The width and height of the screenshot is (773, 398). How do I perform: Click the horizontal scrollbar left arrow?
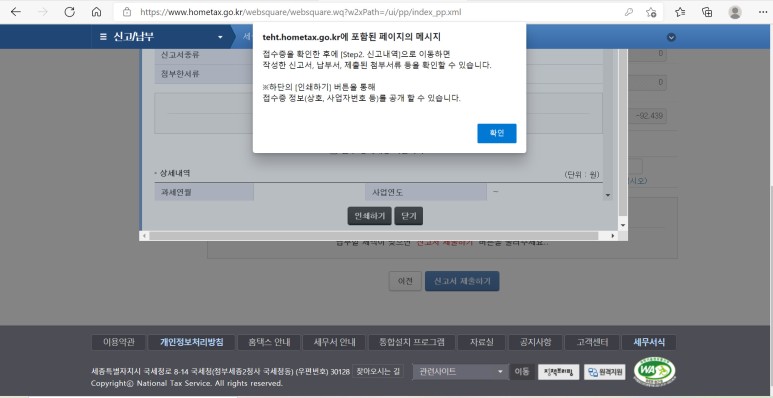tap(144, 236)
